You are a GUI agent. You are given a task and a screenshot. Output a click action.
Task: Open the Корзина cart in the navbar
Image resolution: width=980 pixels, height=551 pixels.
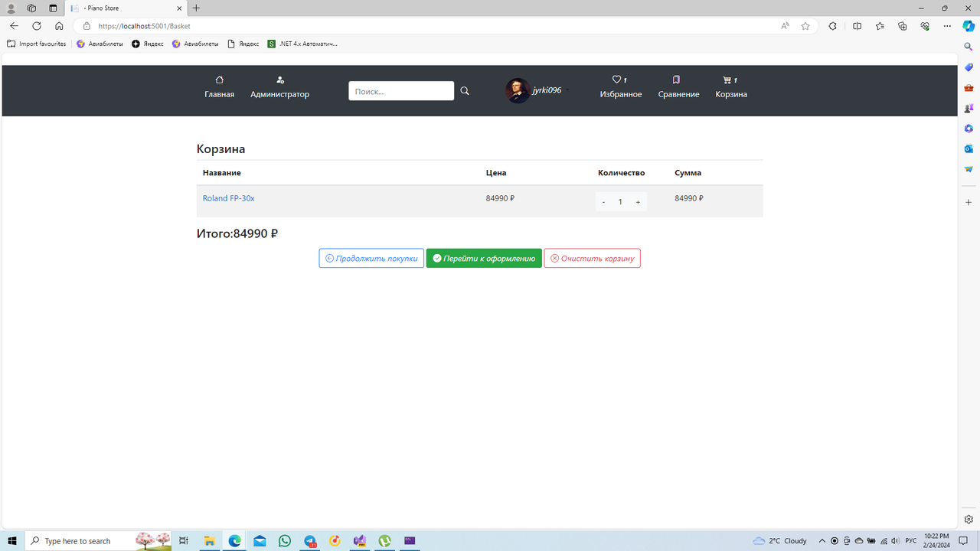click(731, 87)
